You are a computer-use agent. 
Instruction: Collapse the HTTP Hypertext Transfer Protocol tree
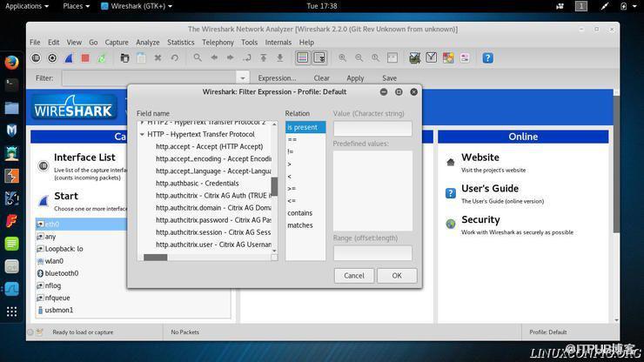pyautogui.click(x=142, y=134)
